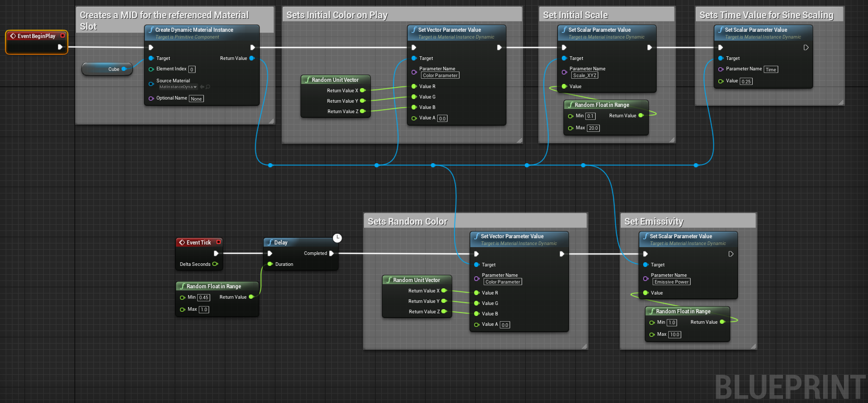The image size is (868, 403).
Task: Click the Time parameter name field
Action: click(x=771, y=69)
